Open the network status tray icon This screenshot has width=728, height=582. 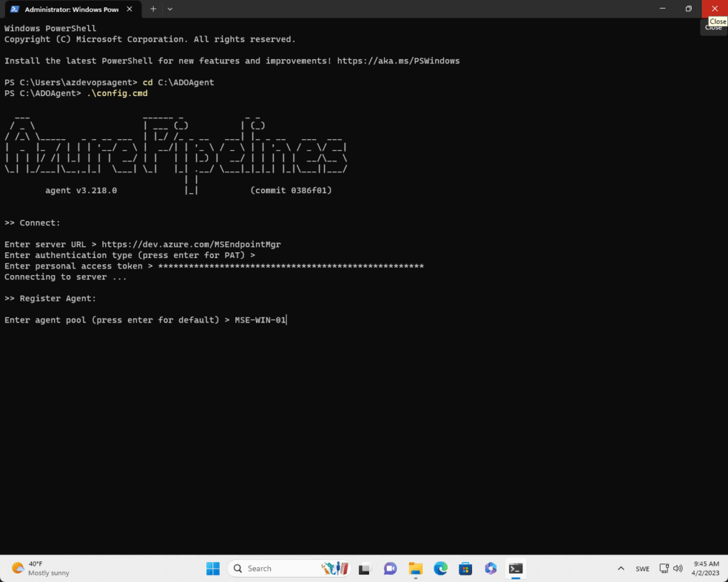click(x=665, y=568)
